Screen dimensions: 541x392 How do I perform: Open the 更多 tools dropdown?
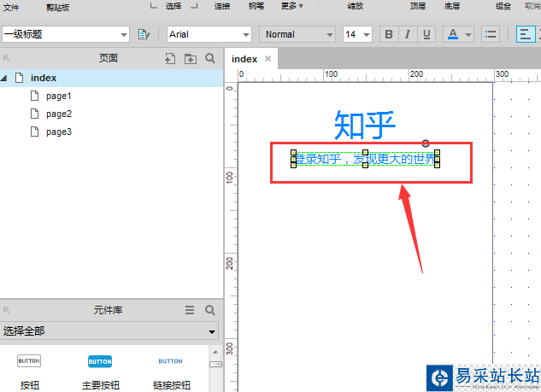click(292, 6)
